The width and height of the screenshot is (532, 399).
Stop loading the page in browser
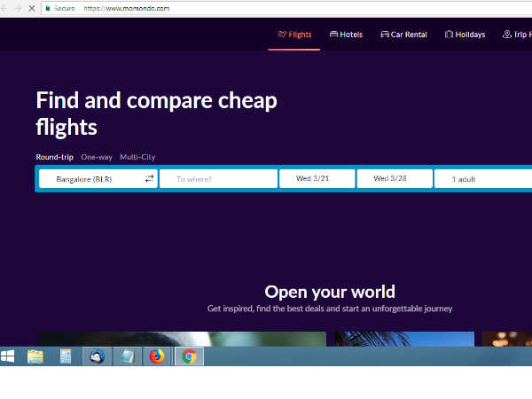pos(32,8)
